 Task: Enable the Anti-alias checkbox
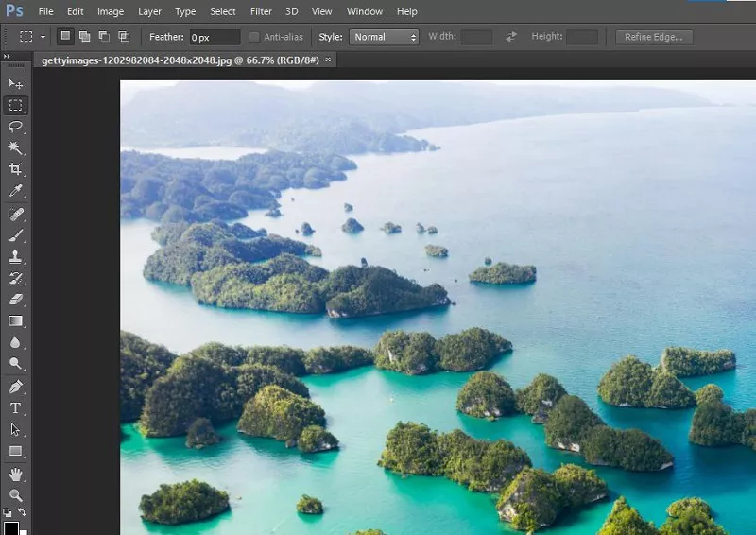254,37
